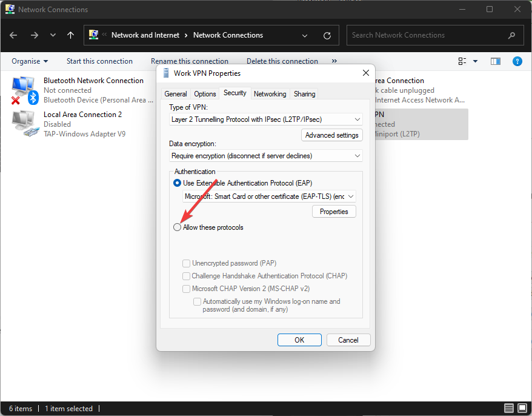Click the Back navigation arrow

tap(14, 35)
